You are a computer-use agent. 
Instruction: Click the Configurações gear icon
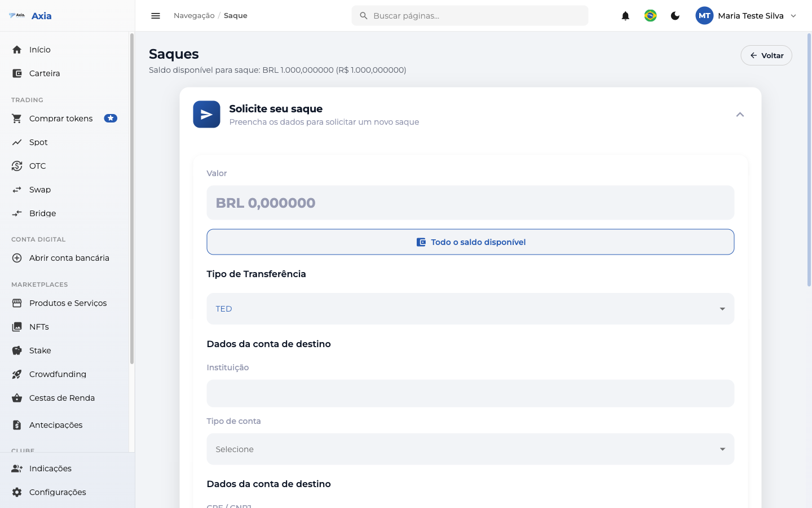tap(17, 492)
